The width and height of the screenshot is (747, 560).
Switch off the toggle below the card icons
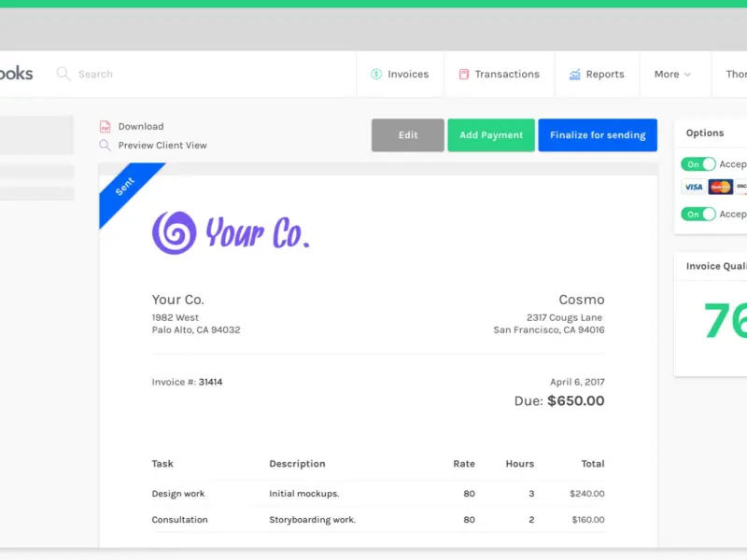(698, 214)
